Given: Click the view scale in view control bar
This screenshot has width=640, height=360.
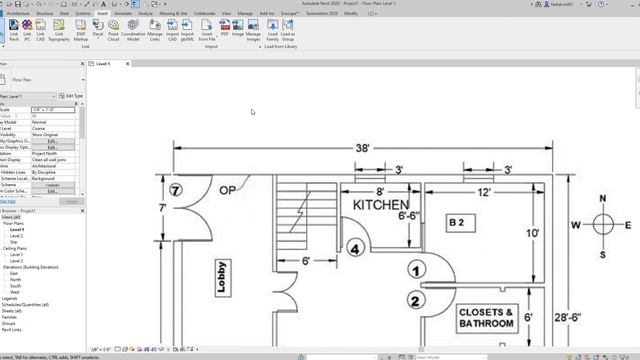Looking at the screenshot, I should point(101,349).
